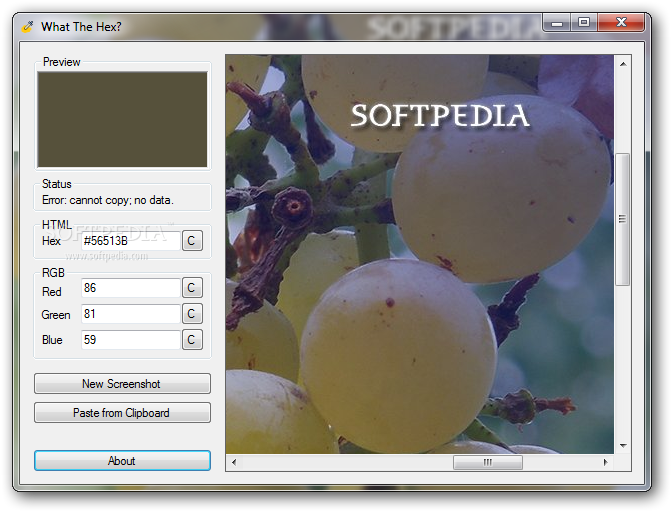Open the About dialog

click(x=122, y=461)
